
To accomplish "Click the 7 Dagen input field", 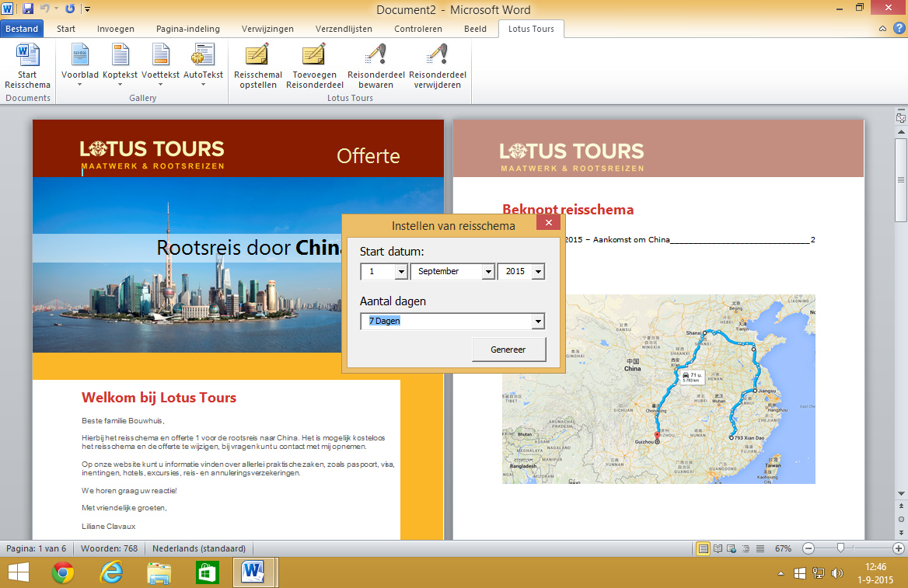I will [x=446, y=322].
